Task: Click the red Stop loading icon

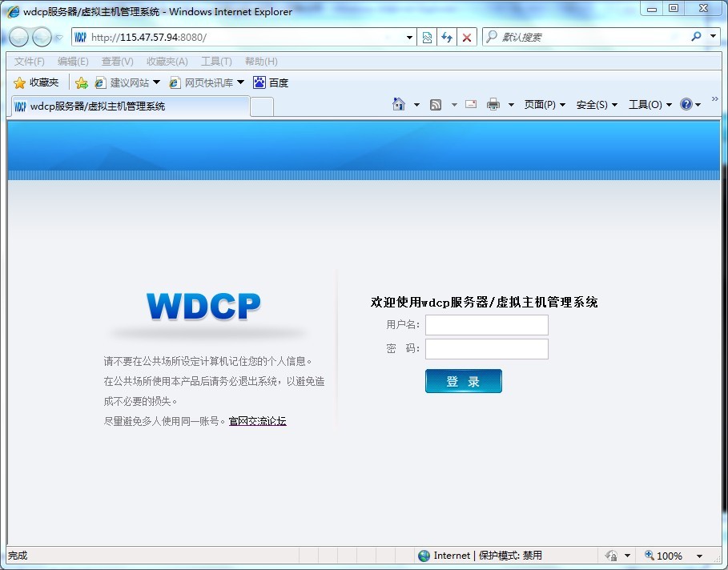Action: (x=467, y=38)
